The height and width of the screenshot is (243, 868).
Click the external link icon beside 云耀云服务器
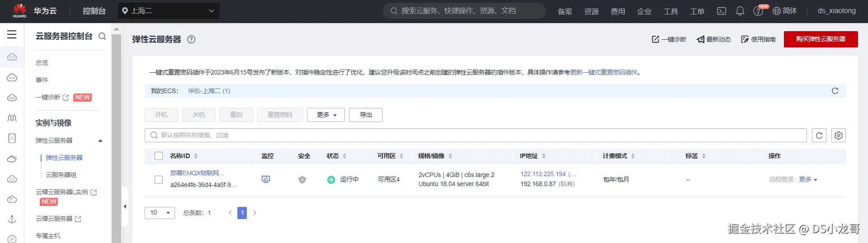pos(78,219)
